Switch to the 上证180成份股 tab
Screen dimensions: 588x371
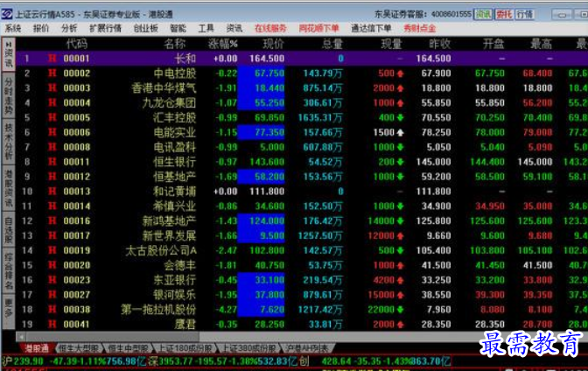185,348
